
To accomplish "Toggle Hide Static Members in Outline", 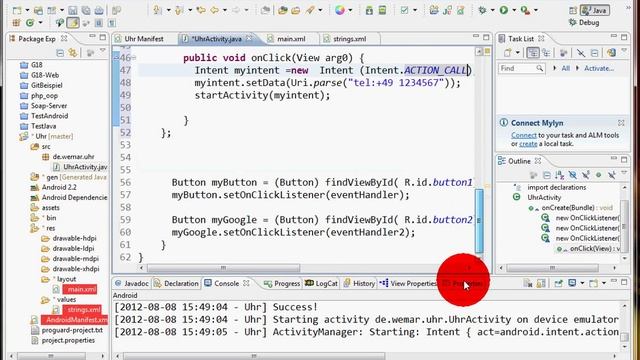I will pyautogui.click(x=586, y=175).
